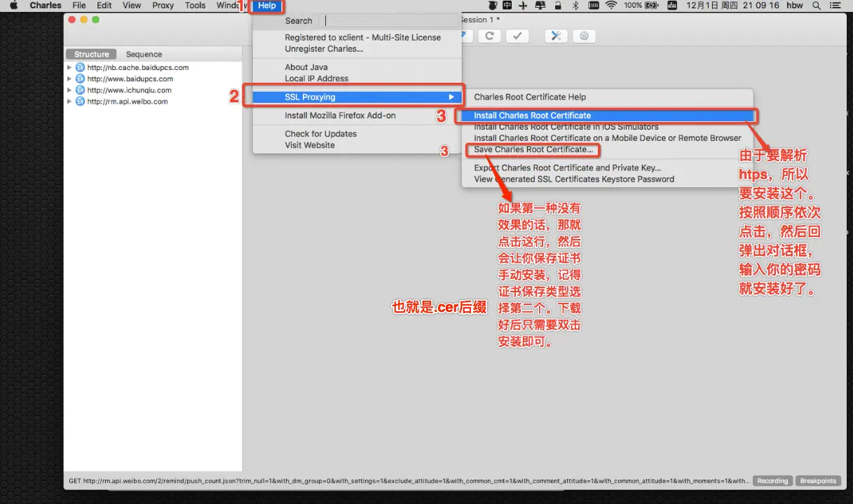This screenshot has width=853, height=504.
Task: Open the Tools menu
Action: click(x=195, y=6)
